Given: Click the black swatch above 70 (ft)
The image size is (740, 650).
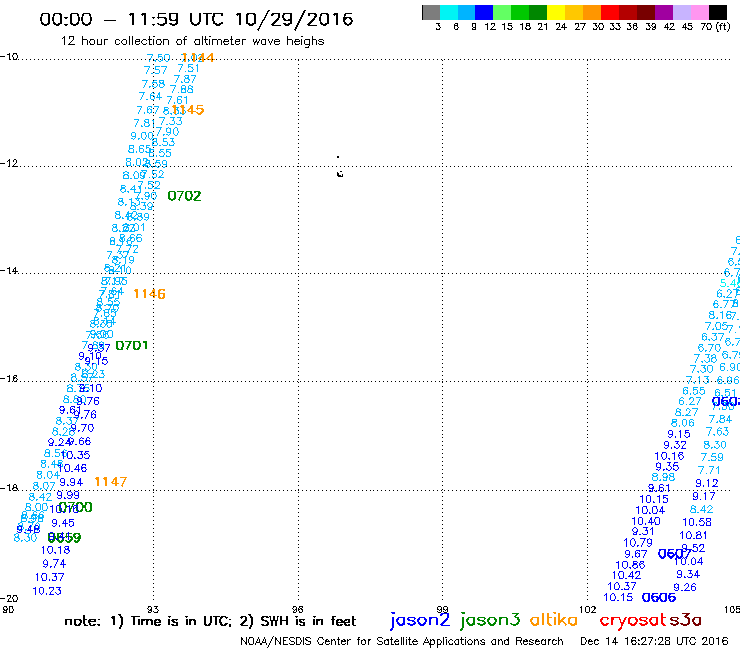Looking at the screenshot, I should point(718,13).
